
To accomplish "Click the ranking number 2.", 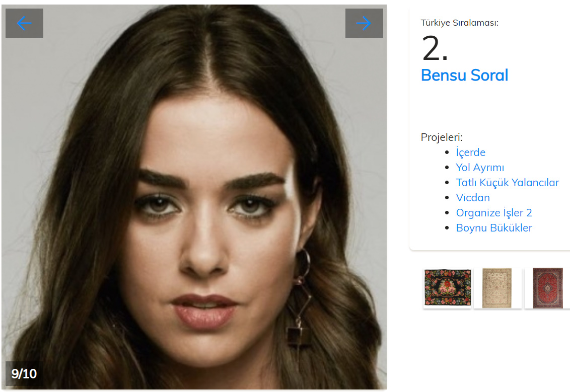I will tap(435, 48).
